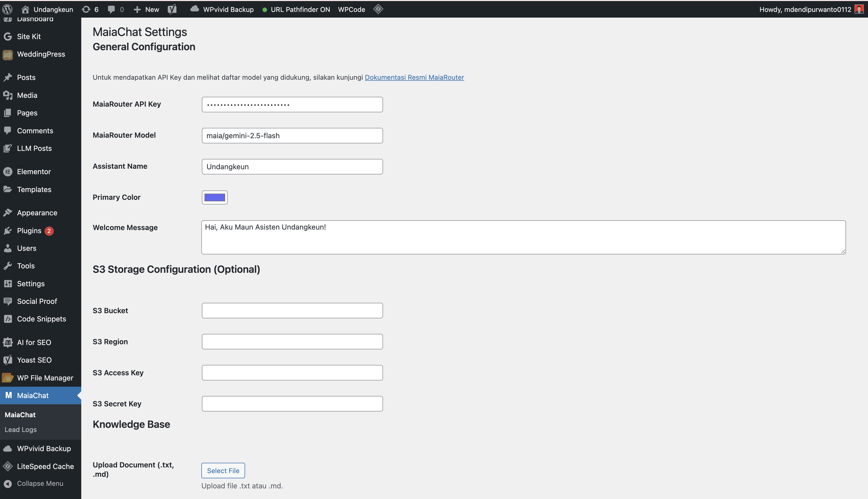Click the LiteSpeed Cache sidebar icon
The image size is (868, 499).
(x=8, y=466)
